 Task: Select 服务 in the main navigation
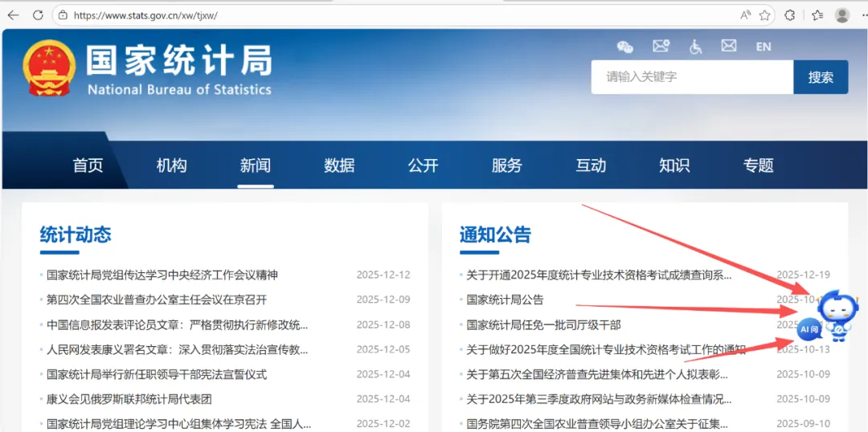(x=506, y=165)
